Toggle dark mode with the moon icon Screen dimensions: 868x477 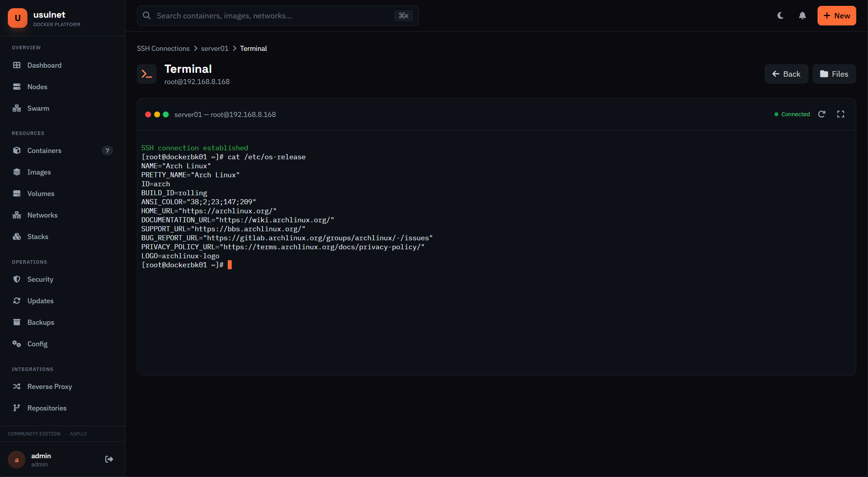(780, 16)
